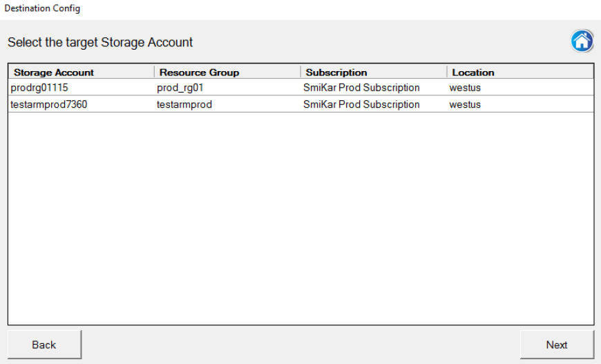Click divider between Storage Account and Resource Group
601x364 pixels.
click(155, 72)
